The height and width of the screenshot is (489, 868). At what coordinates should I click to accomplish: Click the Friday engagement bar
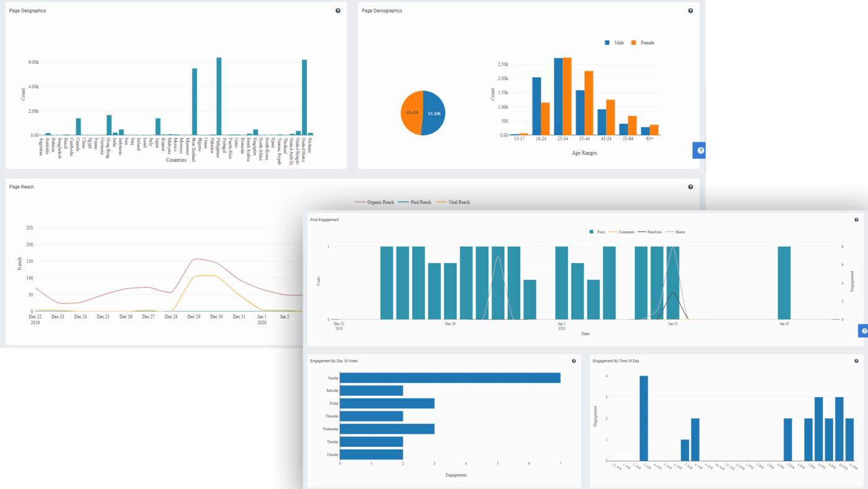pyautogui.click(x=387, y=403)
